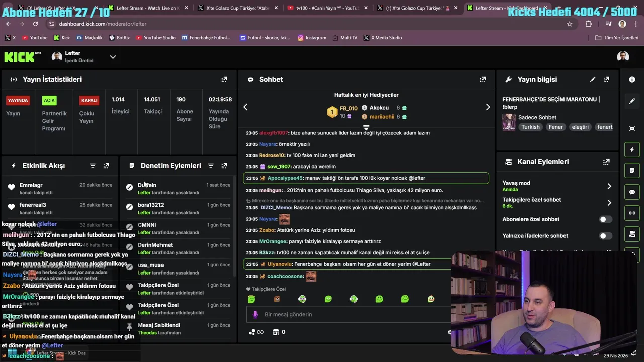Viewport: 644px width, 362px height.
Task: Click username Apocalypse45 in chat
Action: (285, 178)
